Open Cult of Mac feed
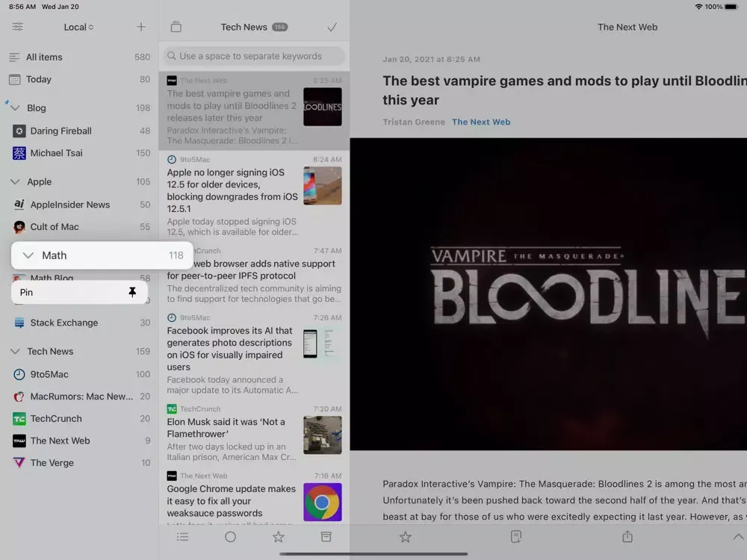 pos(80,227)
